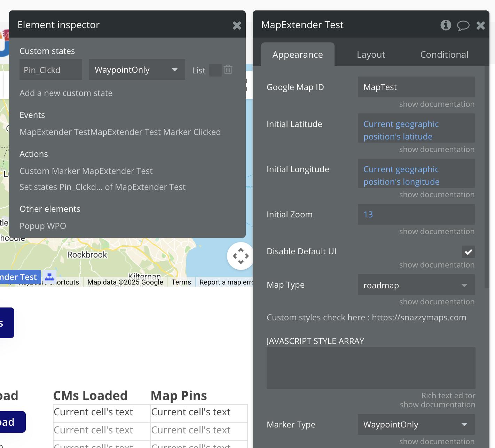Image resolution: width=495 pixels, height=448 pixels.
Task: Edit the Pin_Clckd state name field
Action: [x=51, y=70]
